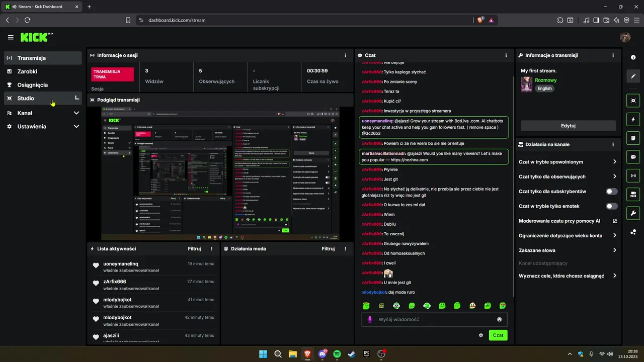Open the profile avatar menu
The image size is (644, 362).
coord(625,37)
